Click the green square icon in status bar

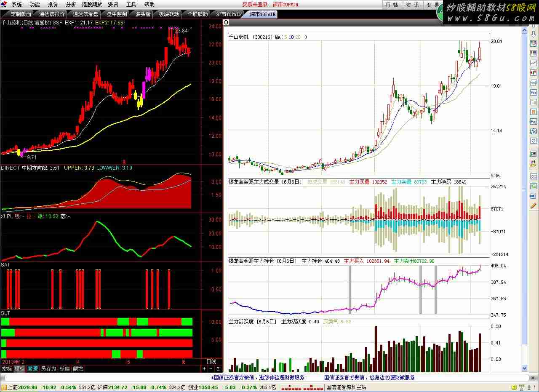pos(514,387)
